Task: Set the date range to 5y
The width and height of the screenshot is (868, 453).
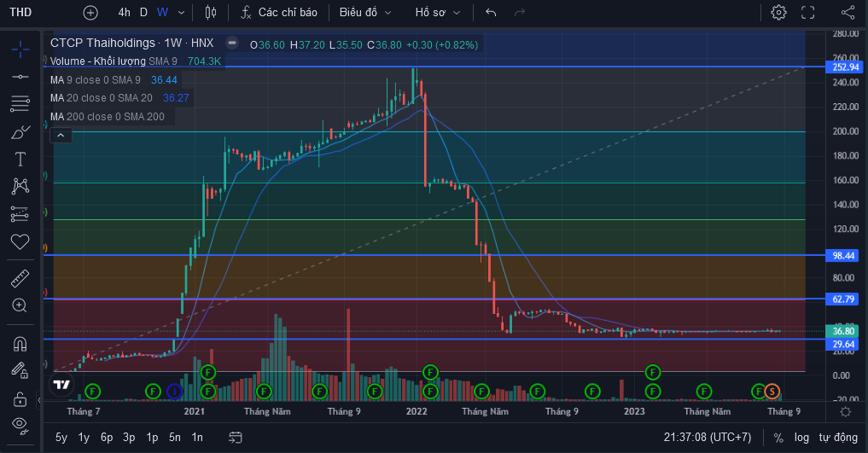Action: (x=61, y=438)
